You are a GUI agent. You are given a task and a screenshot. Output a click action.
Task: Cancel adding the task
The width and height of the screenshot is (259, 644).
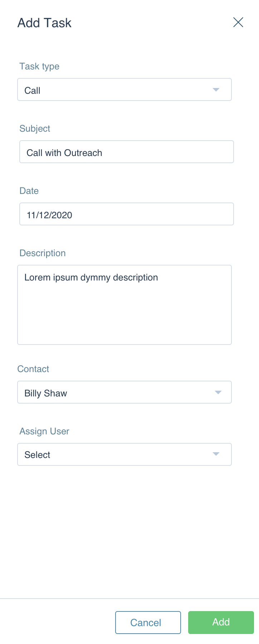pos(148,623)
